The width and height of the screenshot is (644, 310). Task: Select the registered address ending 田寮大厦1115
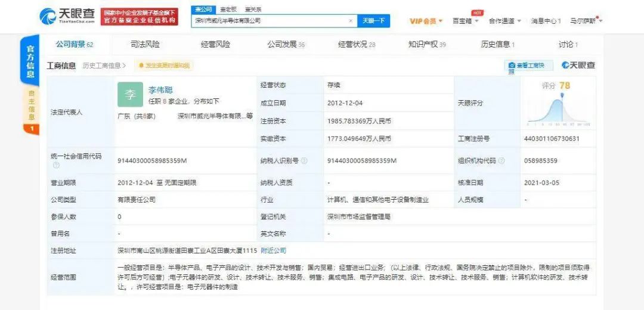187,250
